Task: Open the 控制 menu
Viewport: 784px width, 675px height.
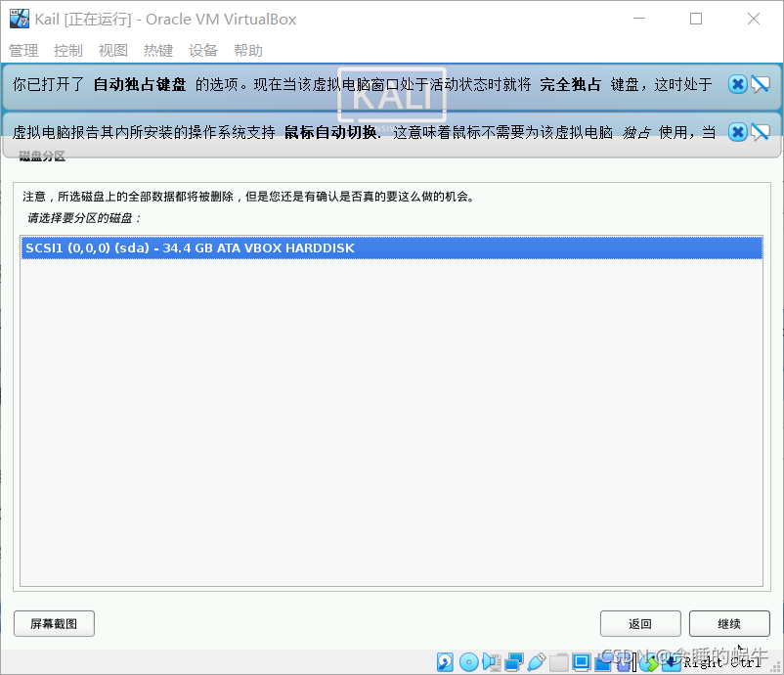Action: click(x=68, y=51)
